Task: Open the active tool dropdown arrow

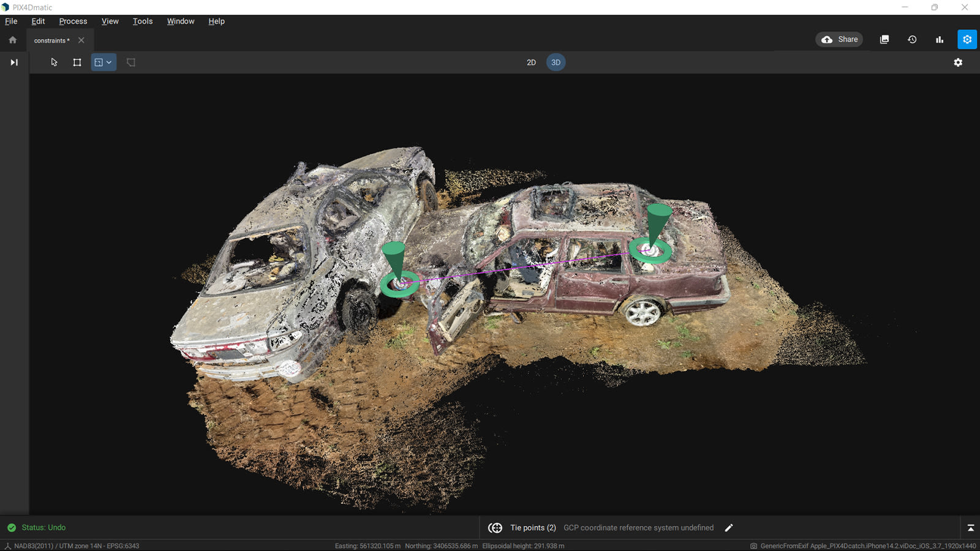Action: [x=109, y=62]
